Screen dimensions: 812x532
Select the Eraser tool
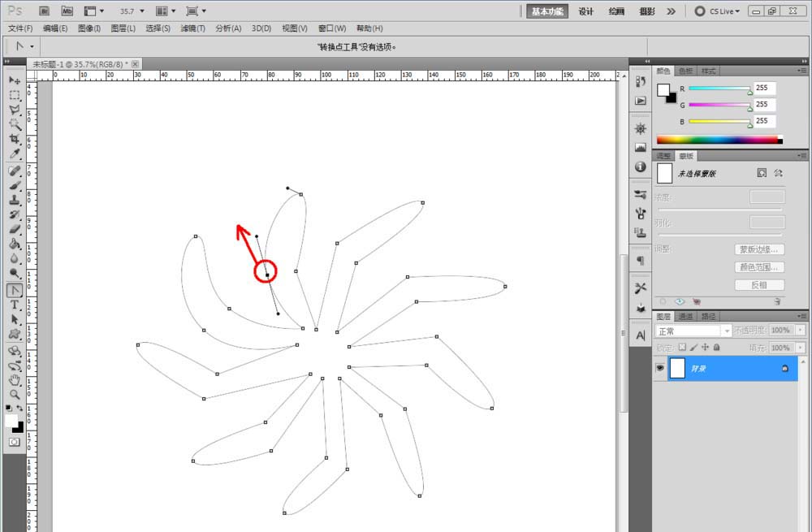(15, 228)
